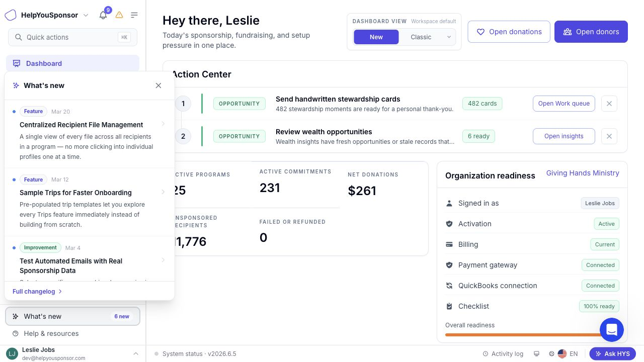The width and height of the screenshot is (644, 362).
Task: Open the chat support bubble
Action: [x=612, y=330]
